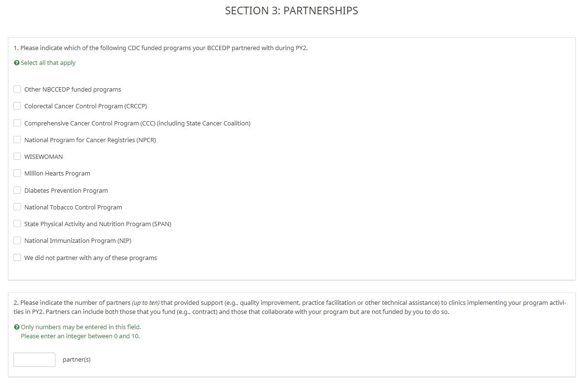Tick the Colorectal Cancer Control Program (CRCCP) checkbox
Screen dimensions: 588x385
click(x=17, y=106)
